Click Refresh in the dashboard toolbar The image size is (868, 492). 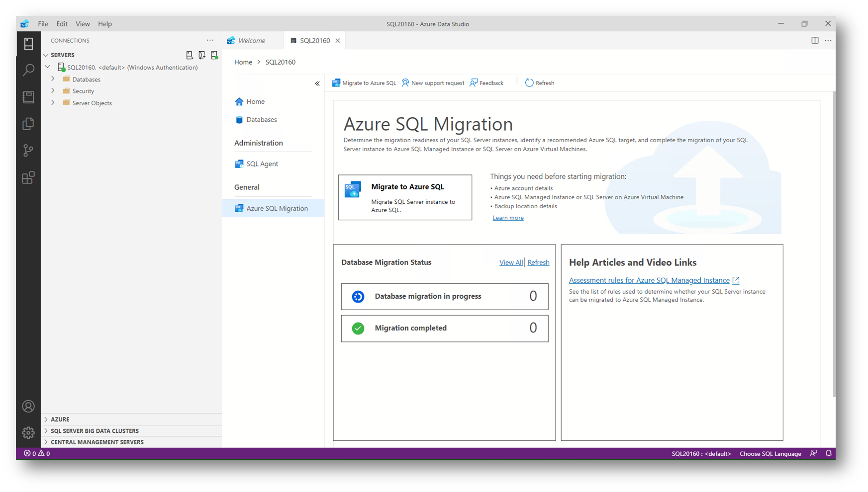[540, 83]
